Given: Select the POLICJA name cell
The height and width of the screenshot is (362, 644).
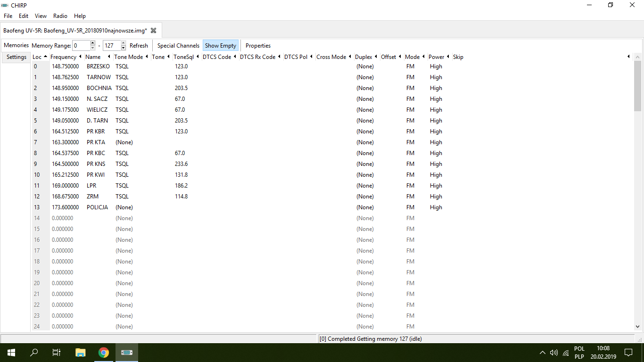Looking at the screenshot, I should pyautogui.click(x=97, y=207).
